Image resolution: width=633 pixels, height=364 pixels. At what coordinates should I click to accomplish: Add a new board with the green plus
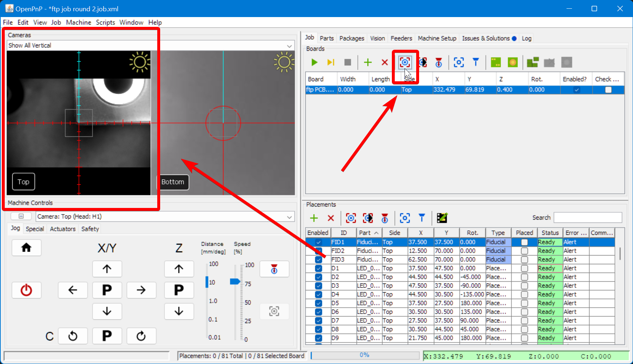click(368, 62)
